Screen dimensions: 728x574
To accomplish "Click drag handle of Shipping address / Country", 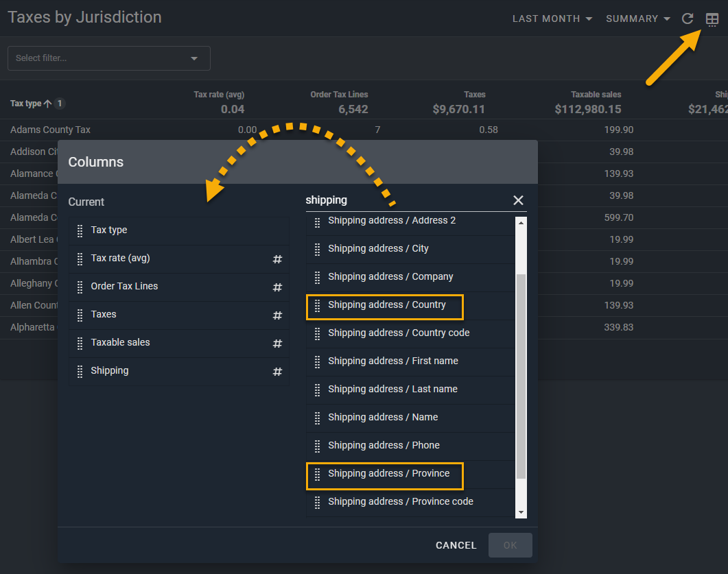I will coord(317,306).
